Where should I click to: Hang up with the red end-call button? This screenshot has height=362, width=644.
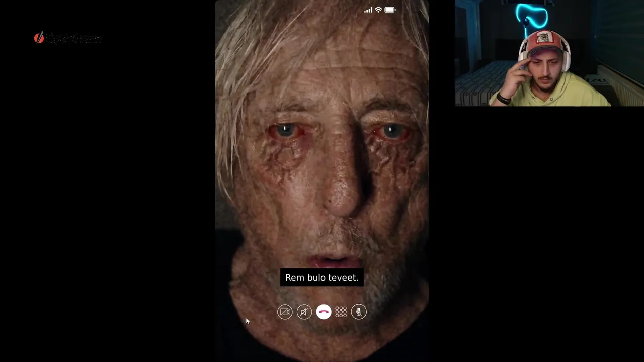(324, 312)
